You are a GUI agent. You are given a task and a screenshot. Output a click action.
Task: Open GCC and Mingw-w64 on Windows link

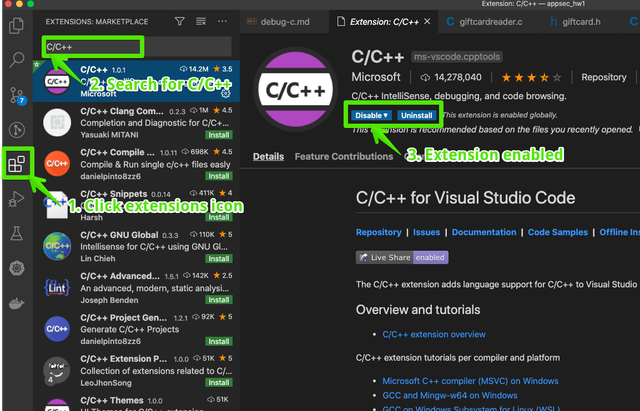450,395
